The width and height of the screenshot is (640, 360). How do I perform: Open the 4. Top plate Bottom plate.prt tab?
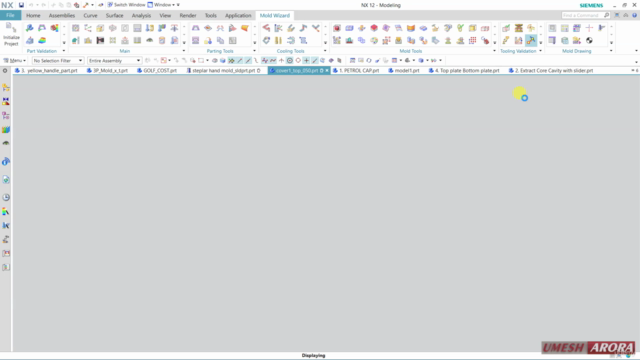coord(464,71)
